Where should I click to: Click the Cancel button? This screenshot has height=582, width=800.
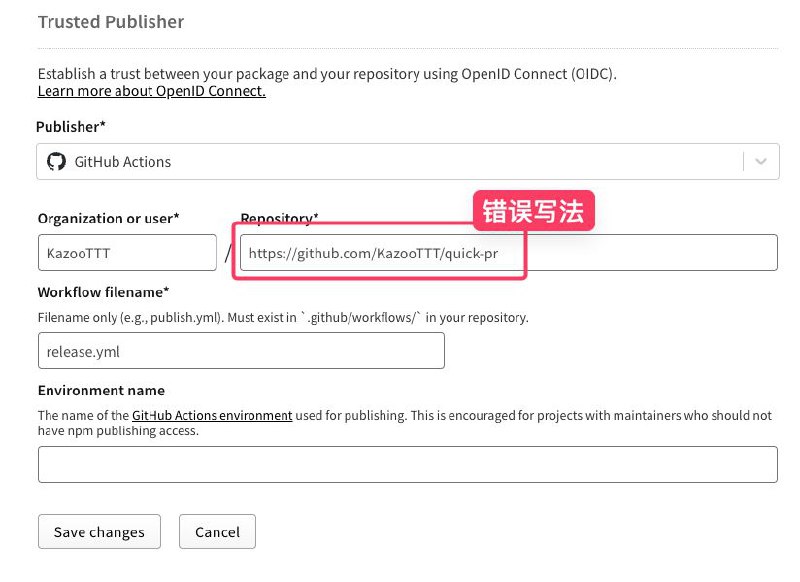click(x=217, y=531)
